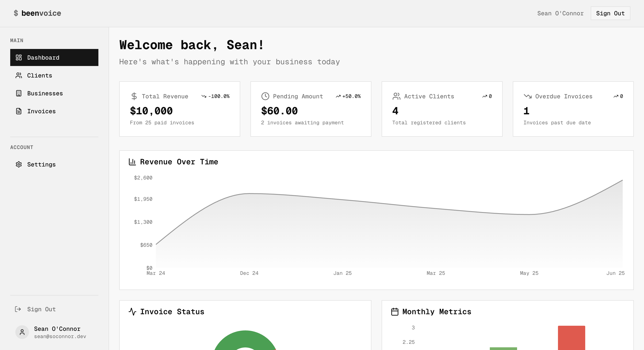Click the Dashboard grid icon in sidebar
This screenshot has height=350, width=644.
tap(19, 57)
